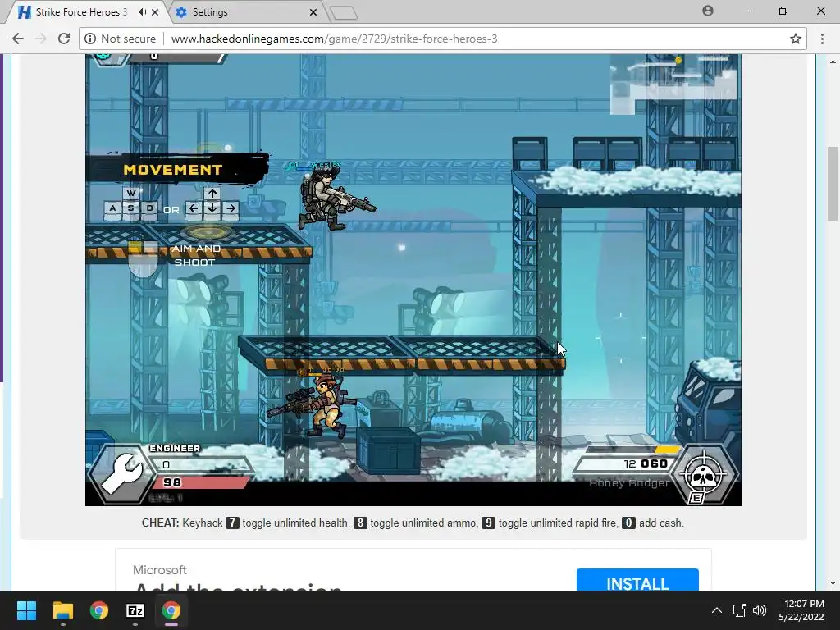Screen dimensions: 840x630
Task: Open the Windows Start menu
Action: [x=26, y=610]
